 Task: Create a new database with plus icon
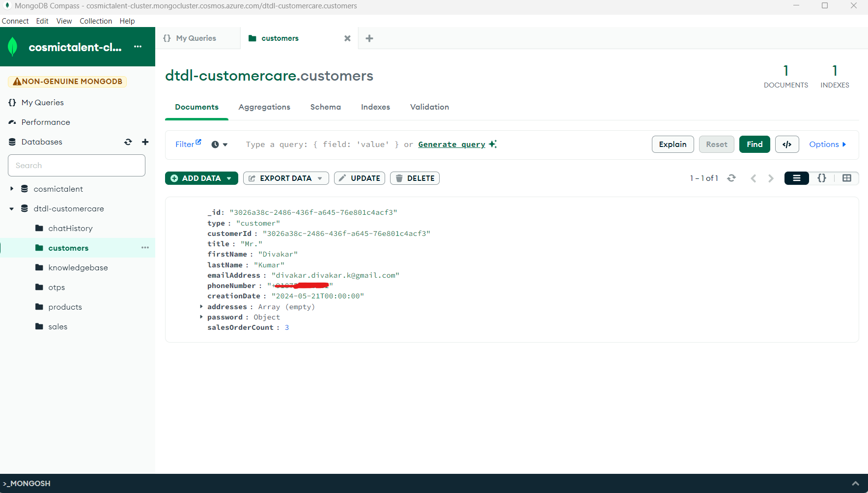(x=145, y=142)
